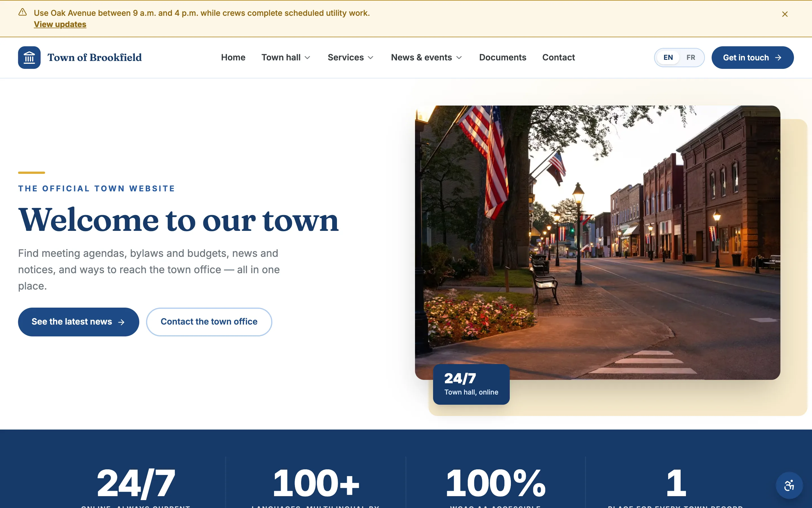Click the Find meeting agendas description paragraph
Viewport: 812px width, 508px height.
tap(149, 270)
